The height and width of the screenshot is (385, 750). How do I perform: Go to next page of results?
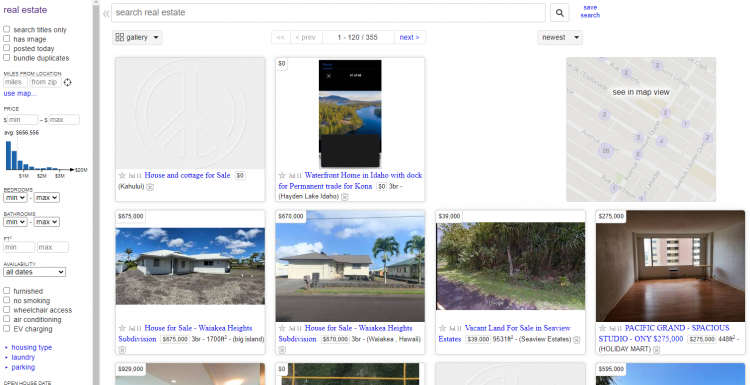[x=410, y=37]
